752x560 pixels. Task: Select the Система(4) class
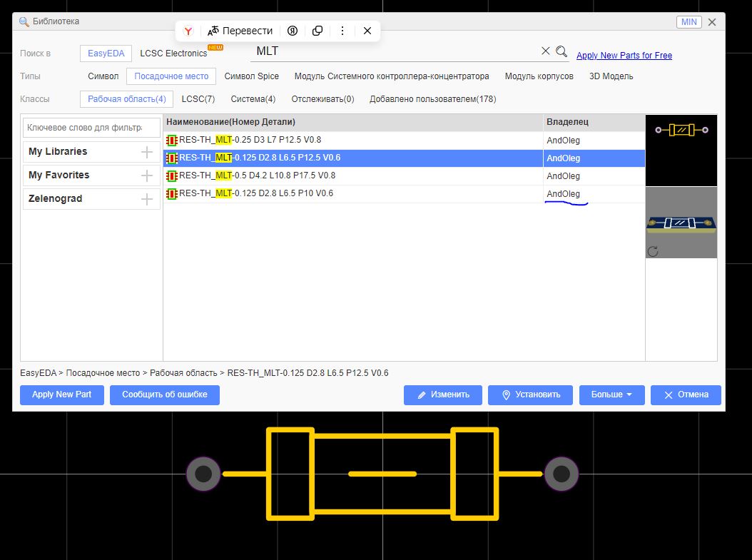253,99
